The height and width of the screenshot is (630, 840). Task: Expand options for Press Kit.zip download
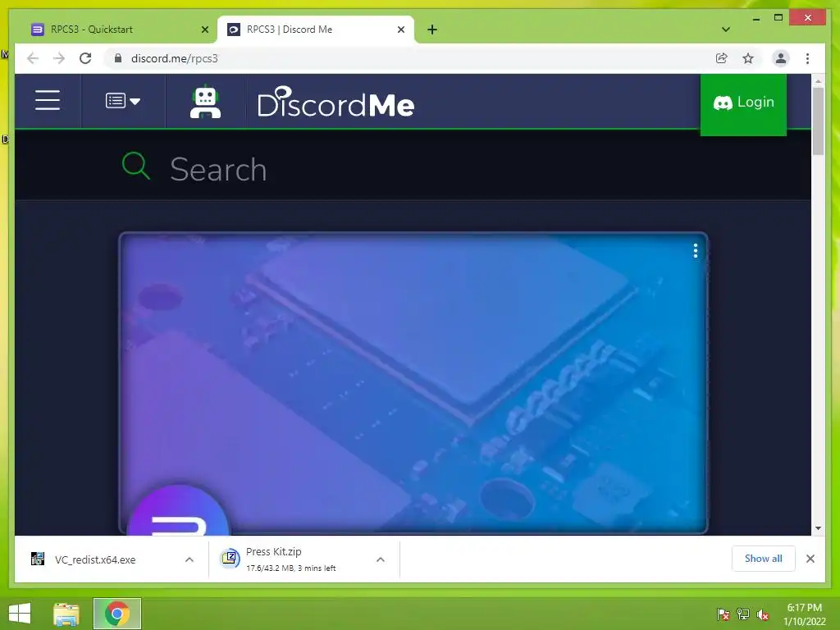(x=381, y=559)
